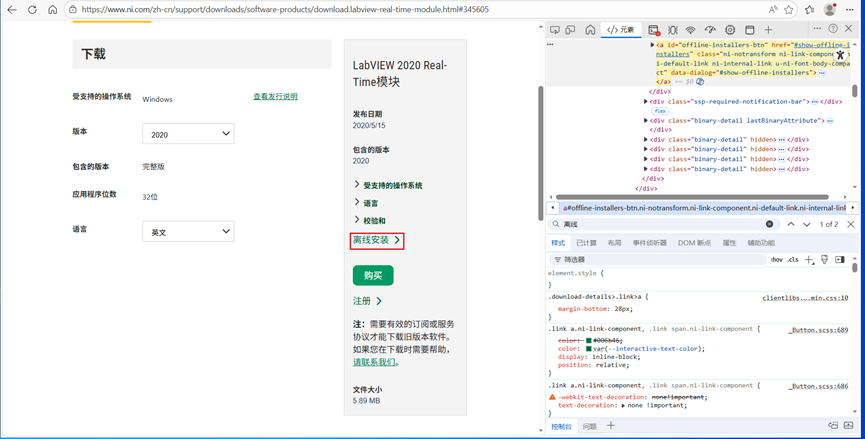Open the 控制台 drawer tab
Viewport: 865px width, 439px height.
click(x=562, y=426)
